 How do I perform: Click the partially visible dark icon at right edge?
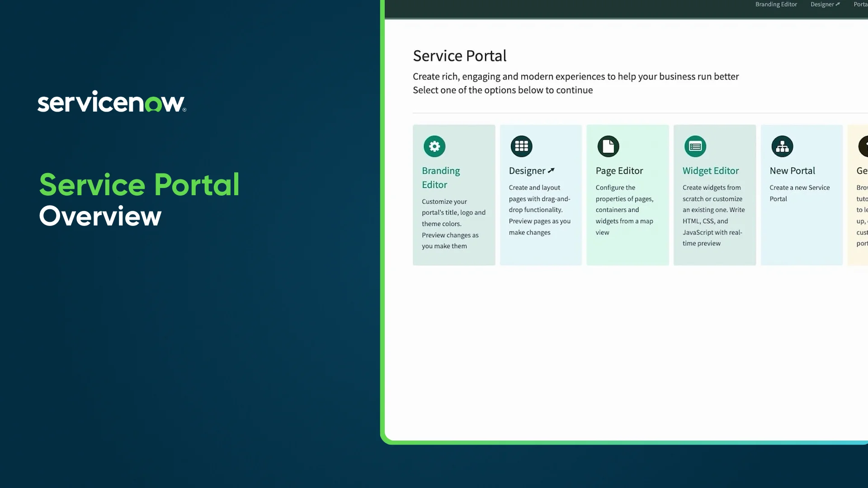pos(863,146)
